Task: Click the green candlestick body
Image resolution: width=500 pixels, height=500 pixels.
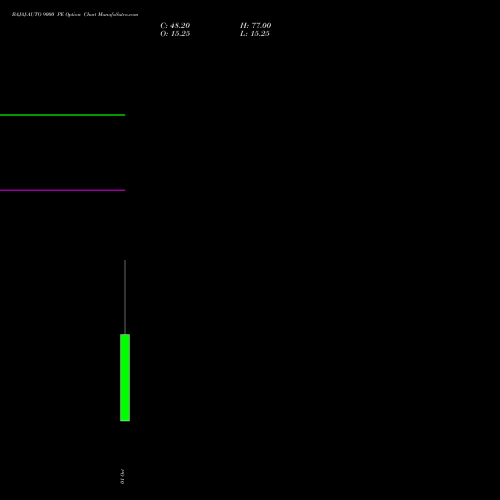Action: [125, 377]
